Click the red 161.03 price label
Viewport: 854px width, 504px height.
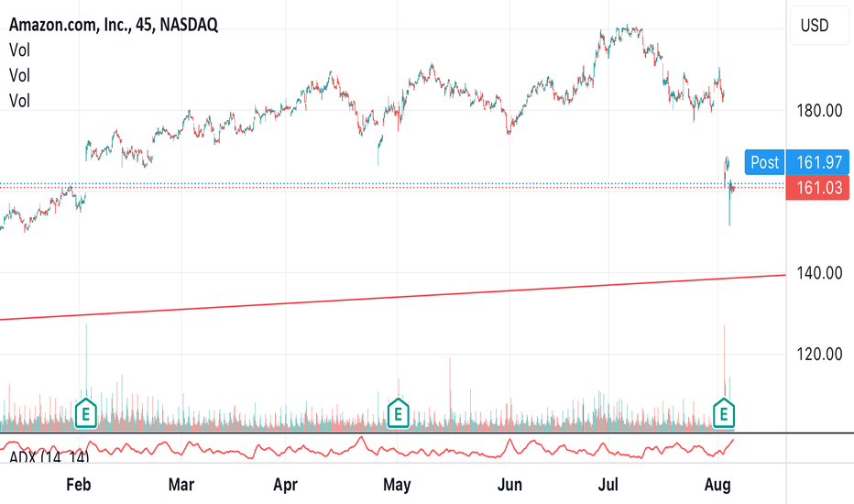point(817,188)
